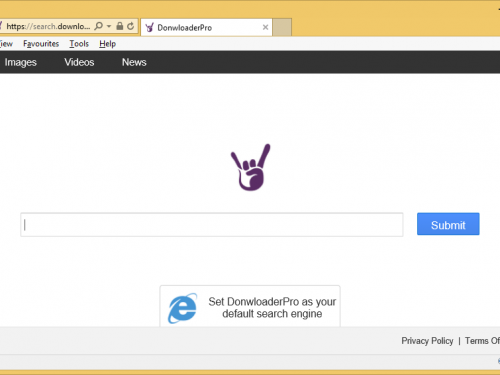Open the address bar dropdown arrow
The image size is (500, 375).
click(x=109, y=26)
